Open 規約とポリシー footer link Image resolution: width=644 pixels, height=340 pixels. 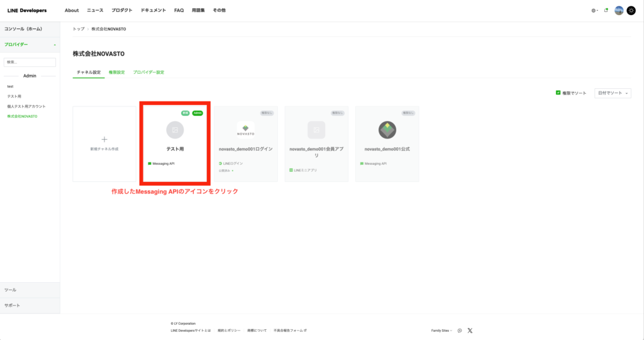pos(229,331)
